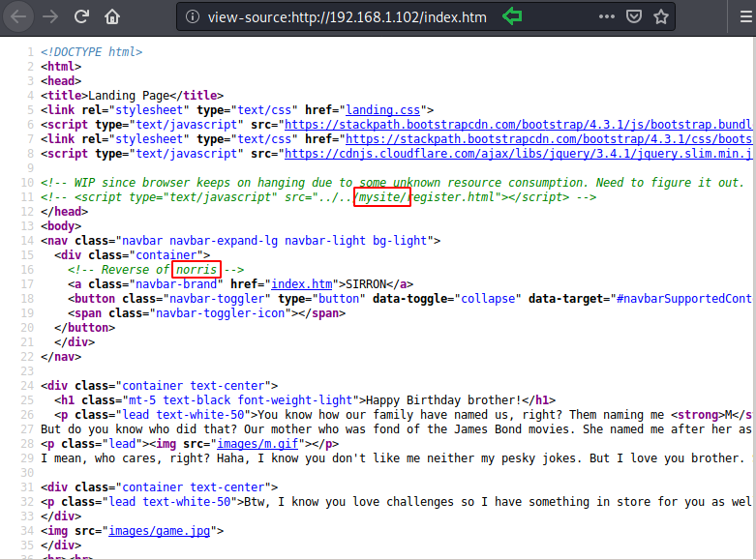
Task: Open the images/game.jpg source link
Action: 159,531
